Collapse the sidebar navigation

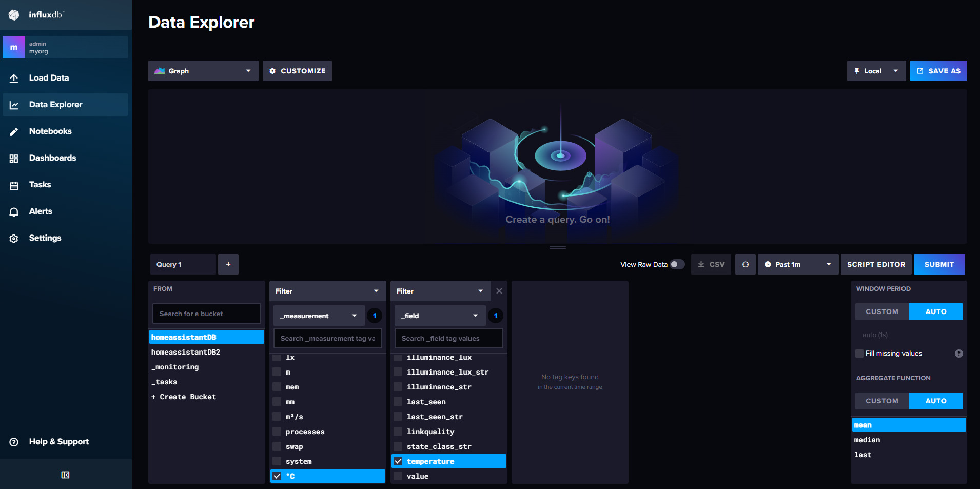65,475
